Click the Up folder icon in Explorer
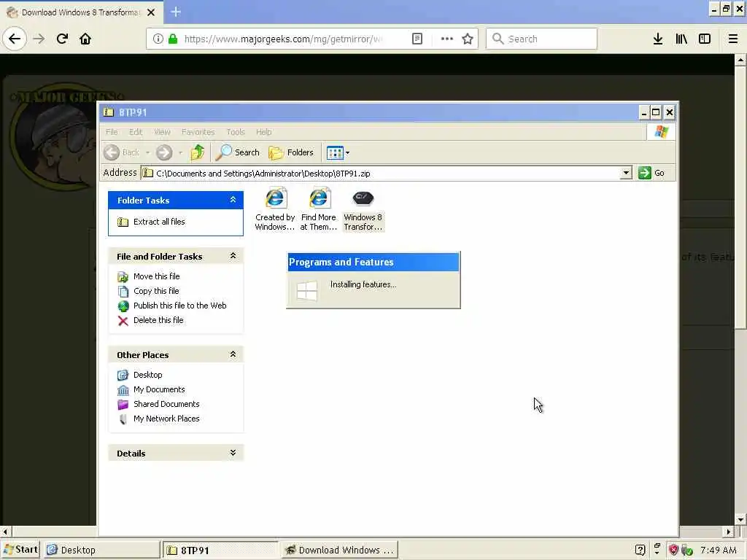This screenshot has width=747, height=560. pos(197,152)
